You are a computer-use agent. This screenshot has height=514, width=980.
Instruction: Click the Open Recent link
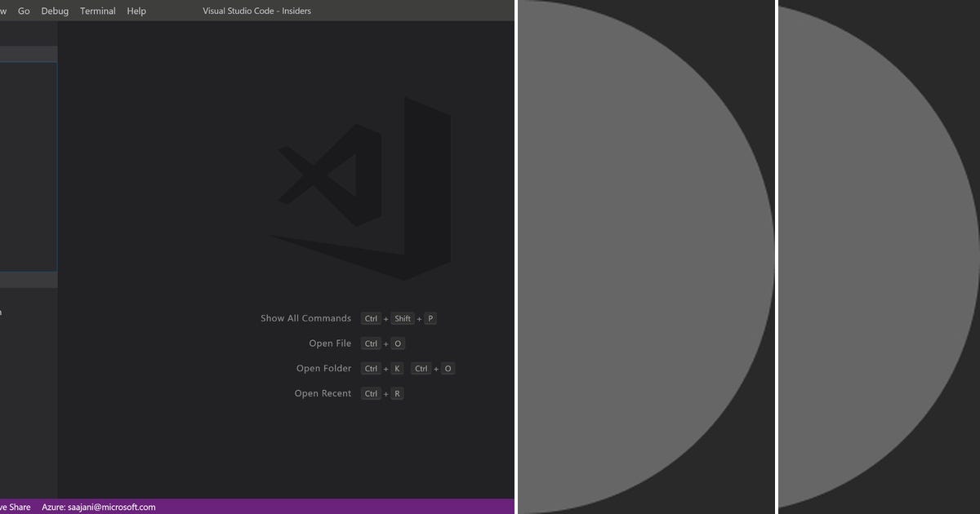coord(322,393)
